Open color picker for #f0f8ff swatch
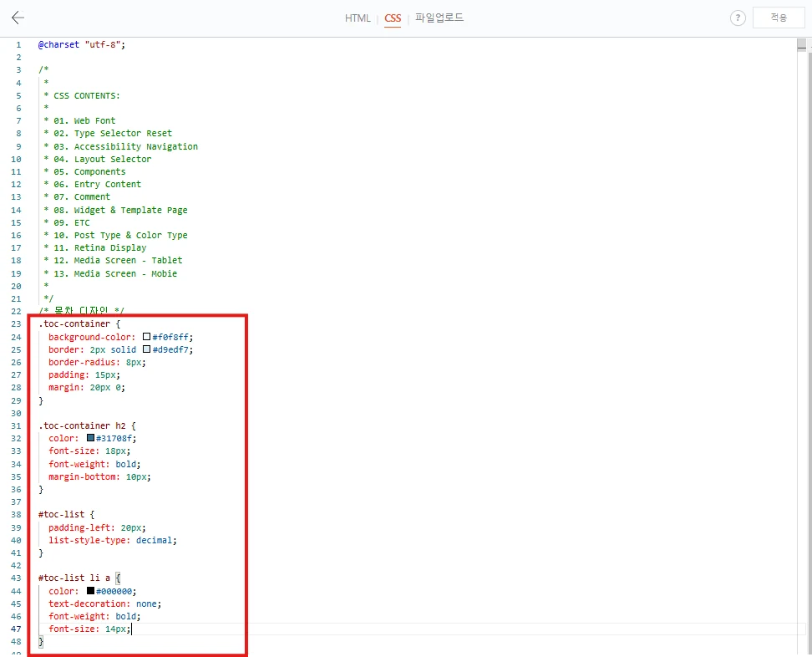Viewport: 812px width, 657px height. coord(146,337)
